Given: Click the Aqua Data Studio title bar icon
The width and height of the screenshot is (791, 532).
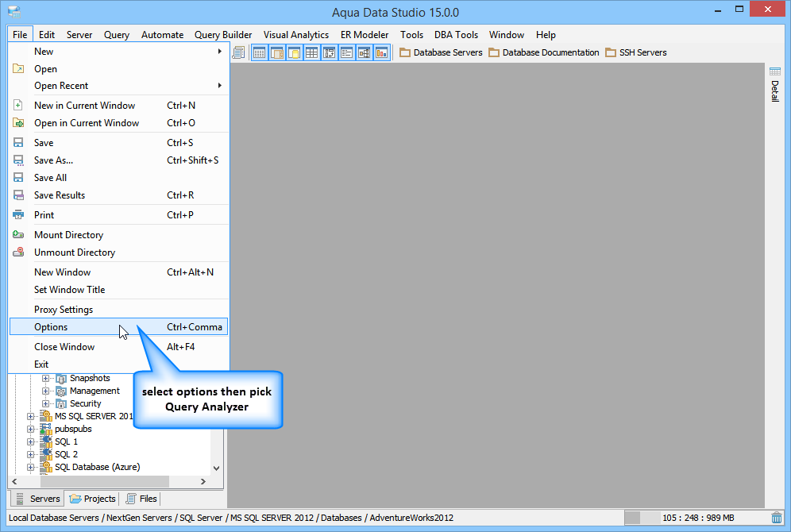Looking at the screenshot, I should click(x=14, y=11).
